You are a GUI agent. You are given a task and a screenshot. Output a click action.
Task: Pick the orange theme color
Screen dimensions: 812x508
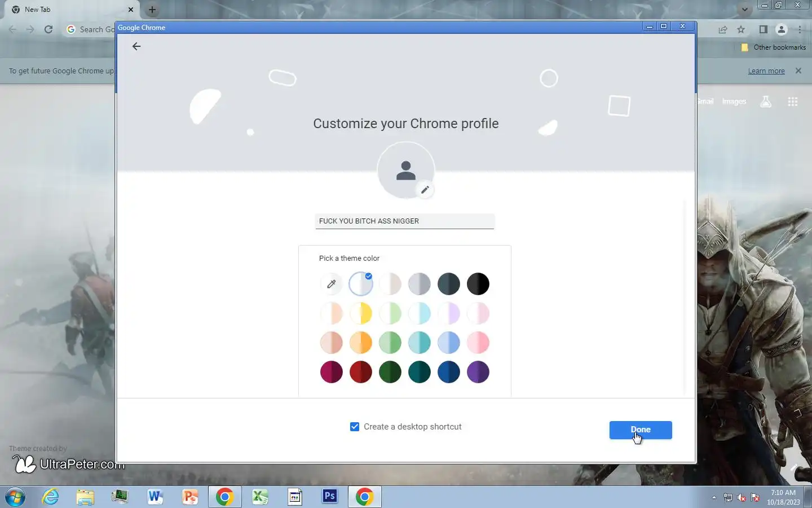coord(361,343)
